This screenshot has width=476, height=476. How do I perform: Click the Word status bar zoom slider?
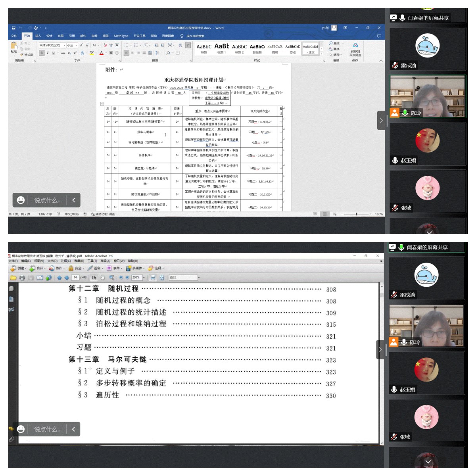click(356, 214)
